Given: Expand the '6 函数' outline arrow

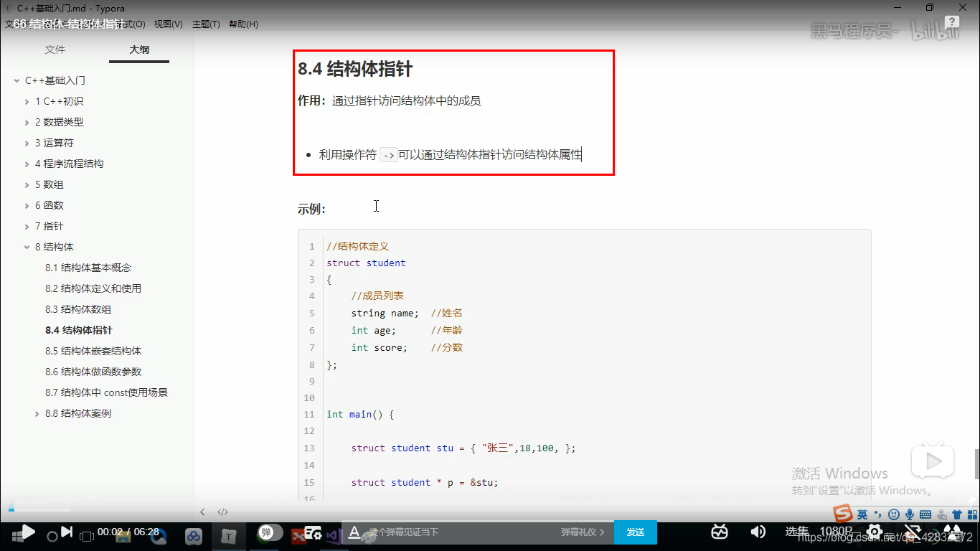Looking at the screenshot, I should click(x=27, y=205).
